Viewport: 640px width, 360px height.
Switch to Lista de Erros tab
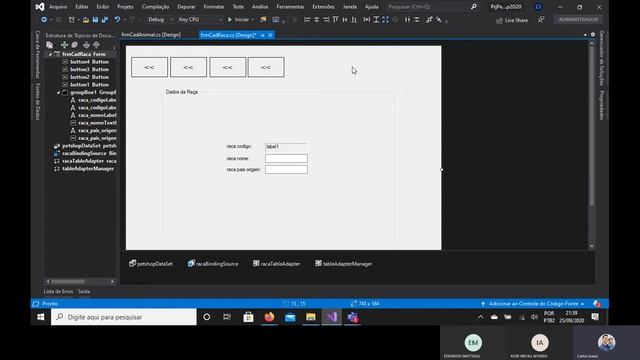click(58, 291)
